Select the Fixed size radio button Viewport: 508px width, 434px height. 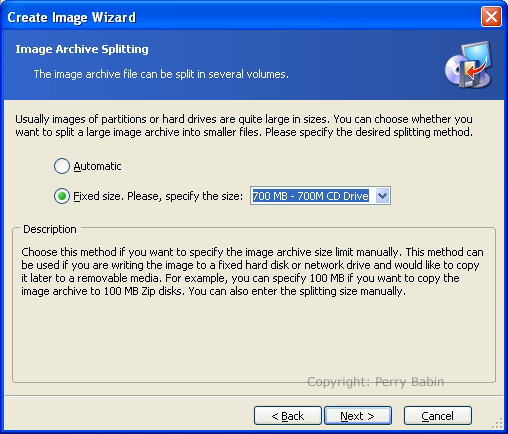tap(62, 196)
